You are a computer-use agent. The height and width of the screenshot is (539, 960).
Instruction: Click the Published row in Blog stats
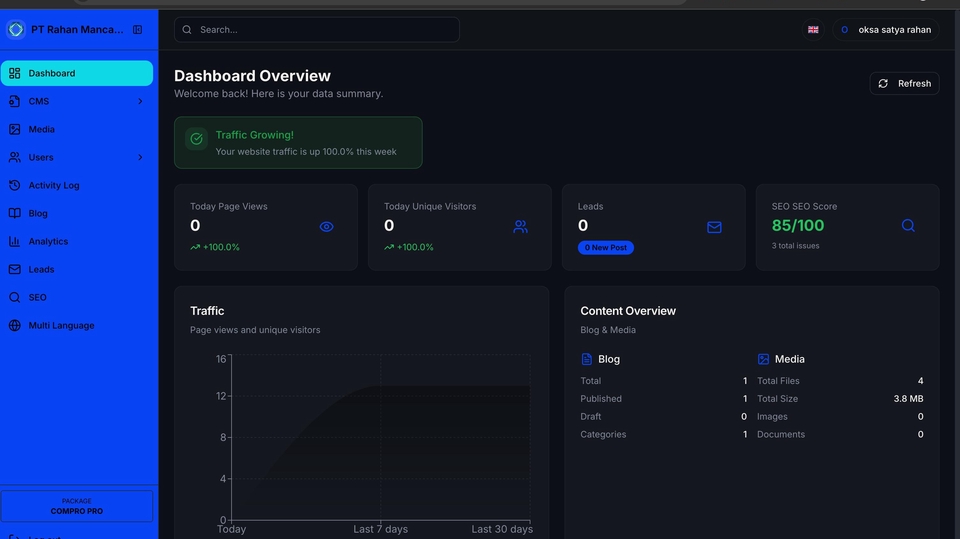tap(664, 399)
